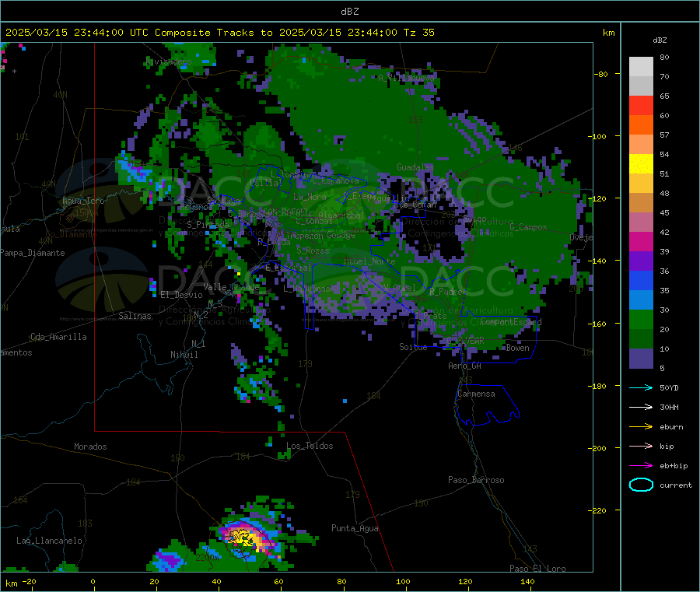Screen dimensions: 700x592
Task: Click the cyan 'current' ellipse legend icon
Action: pos(641,485)
